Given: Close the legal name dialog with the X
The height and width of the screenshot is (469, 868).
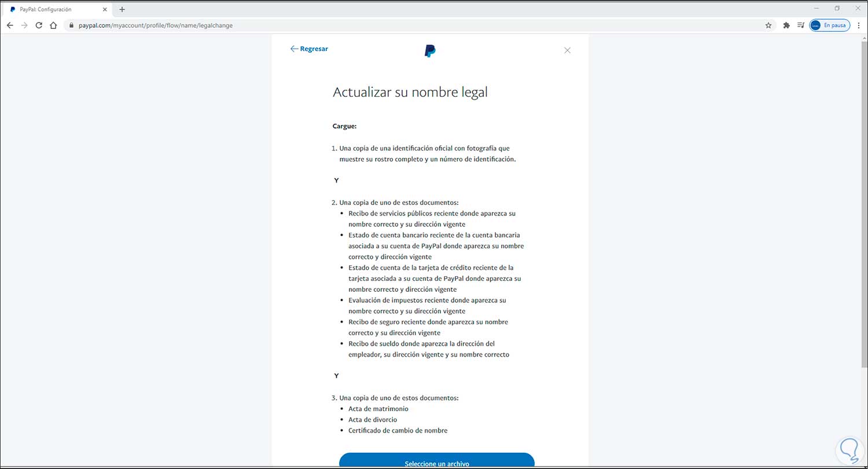Looking at the screenshot, I should 567,50.
